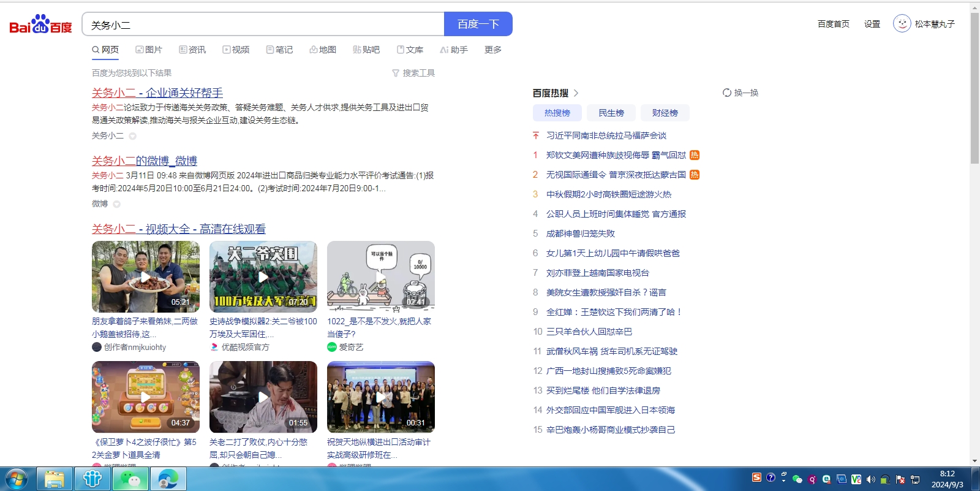The image size is (980, 491).
Task: Select the 网页 tab
Action: [x=105, y=50]
